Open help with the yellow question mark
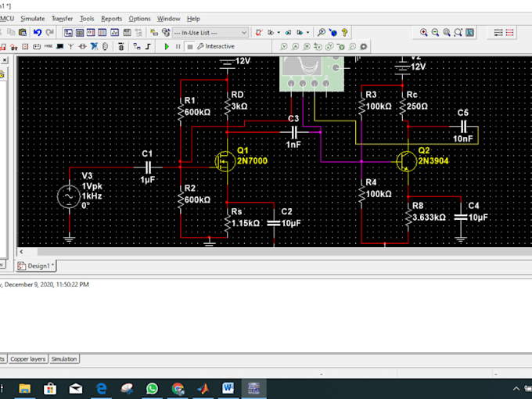Viewport: 532px width, 399px height. (344, 33)
